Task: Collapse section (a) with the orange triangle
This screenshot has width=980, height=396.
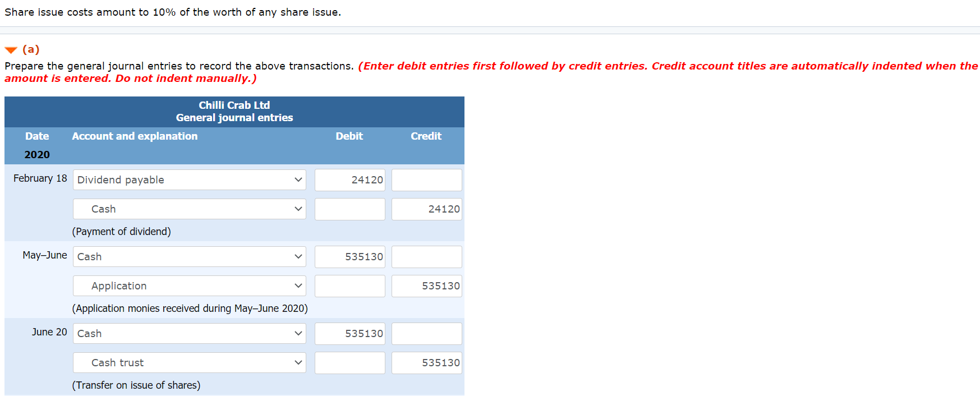Action: (x=11, y=50)
